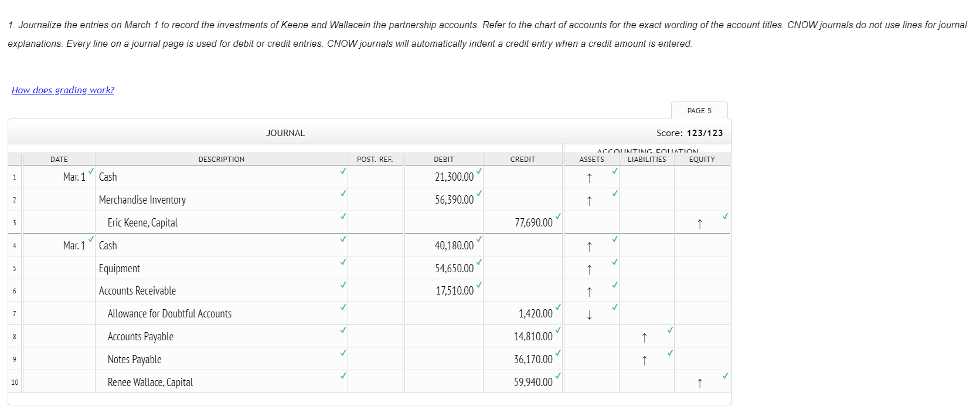
Task: Click the ASSETS column header
Action: point(591,159)
